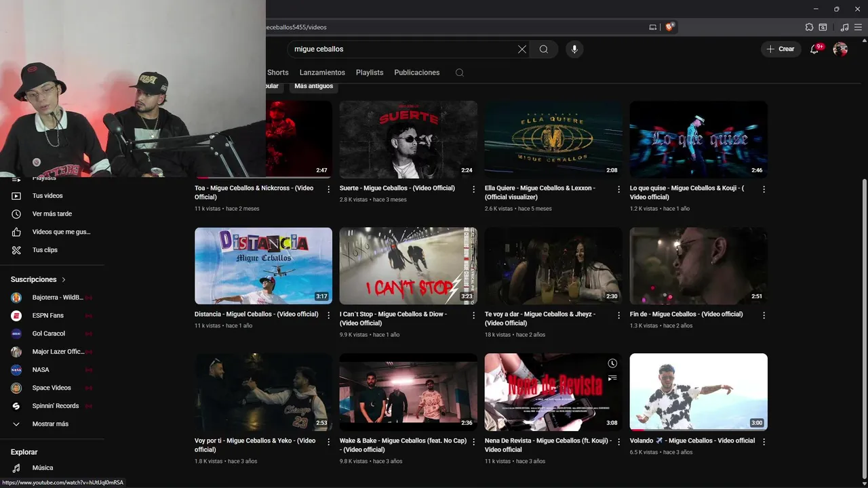The image size is (868, 488).
Task: Open 'Ver más tarde' in sidebar
Action: (52, 213)
